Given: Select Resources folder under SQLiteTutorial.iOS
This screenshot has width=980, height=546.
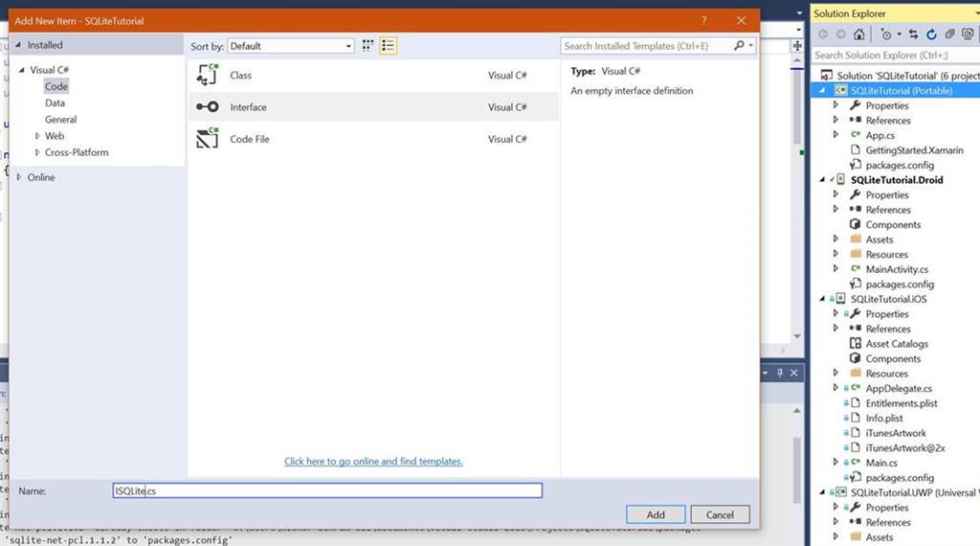Looking at the screenshot, I should coord(886,374).
